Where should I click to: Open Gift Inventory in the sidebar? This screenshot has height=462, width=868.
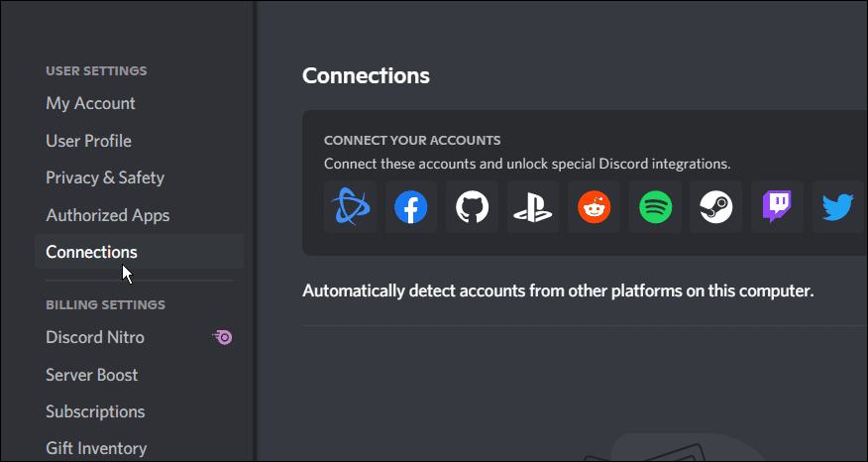[96, 448]
